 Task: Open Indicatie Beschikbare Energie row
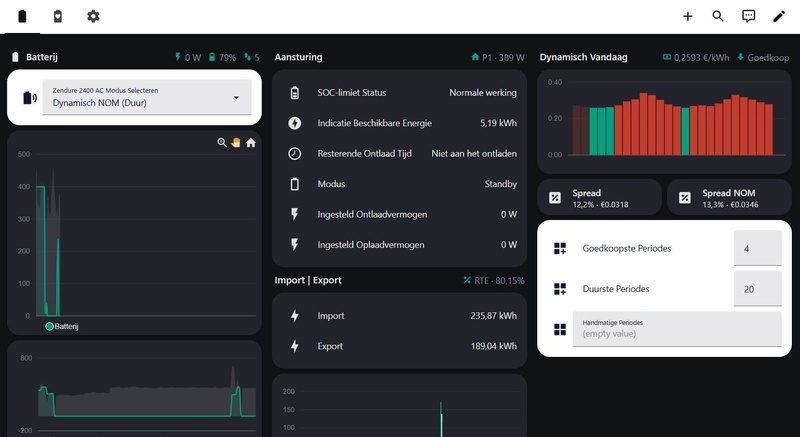pos(399,123)
